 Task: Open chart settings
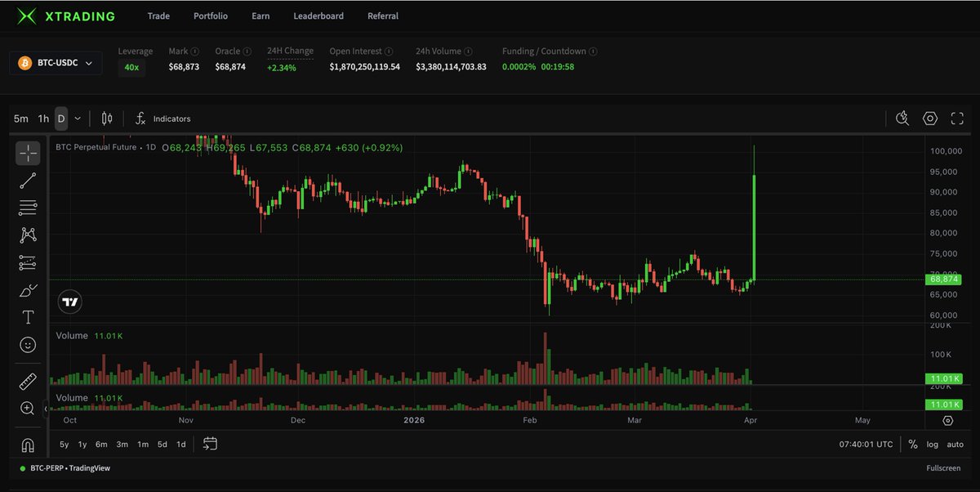point(929,118)
